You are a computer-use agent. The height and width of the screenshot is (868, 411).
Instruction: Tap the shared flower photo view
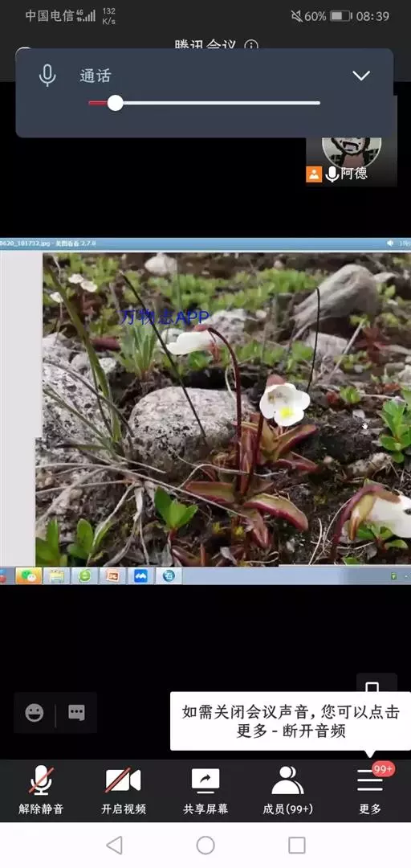click(x=205, y=408)
